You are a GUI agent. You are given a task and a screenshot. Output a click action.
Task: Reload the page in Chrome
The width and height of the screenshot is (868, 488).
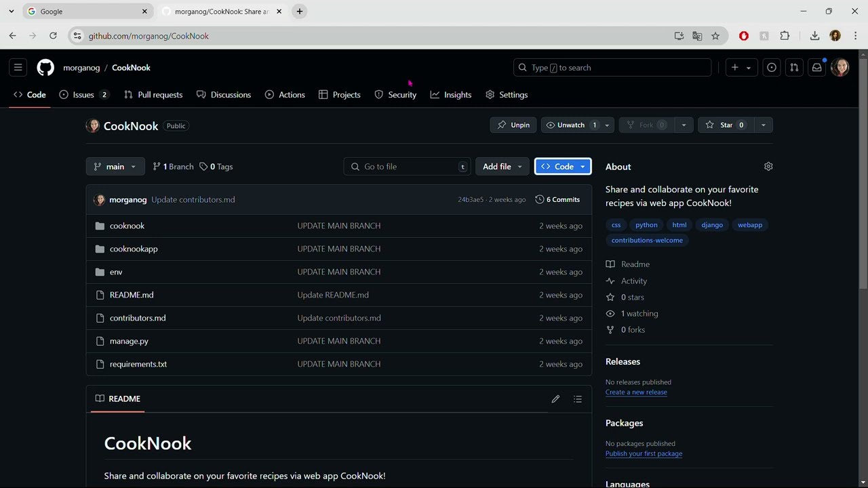pyautogui.click(x=53, y=36)
